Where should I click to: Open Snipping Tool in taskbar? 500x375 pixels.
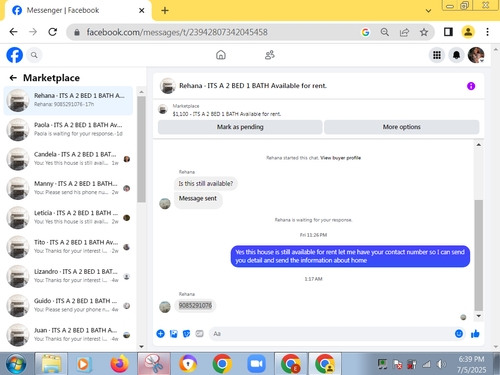[154, 364]
